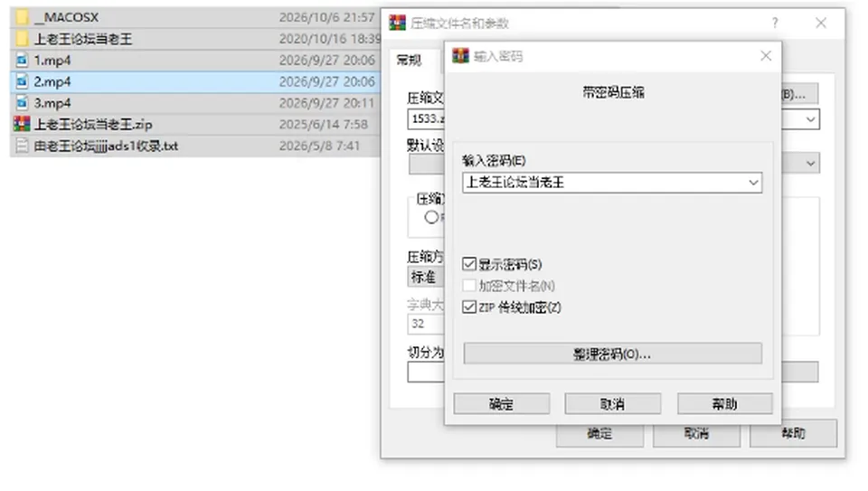Click the 带密码压缩 heading text
Image resolution: width=868 pixels, height=491 pixels.
point(613,92)
